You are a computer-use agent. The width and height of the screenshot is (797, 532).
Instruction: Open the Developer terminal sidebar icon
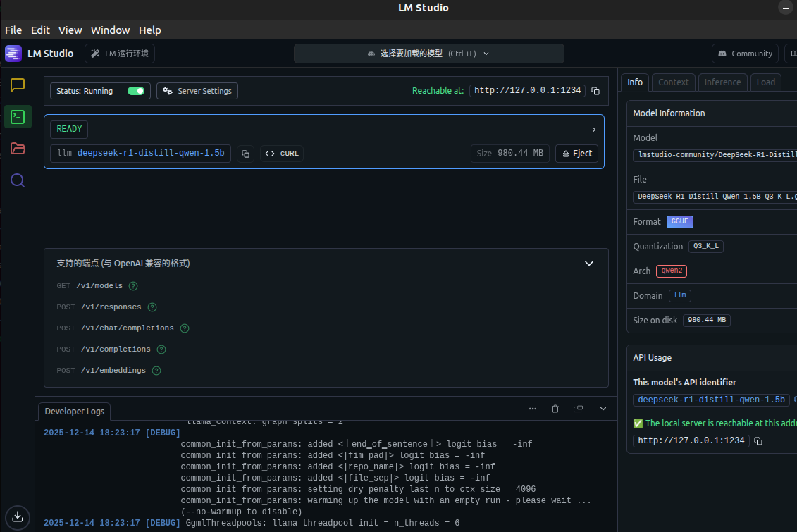18,117
